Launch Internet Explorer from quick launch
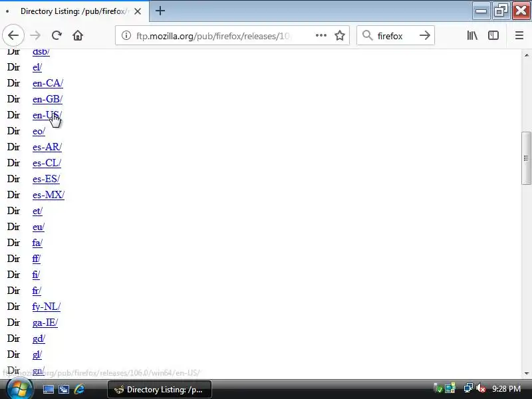 [x=79, y=389]
